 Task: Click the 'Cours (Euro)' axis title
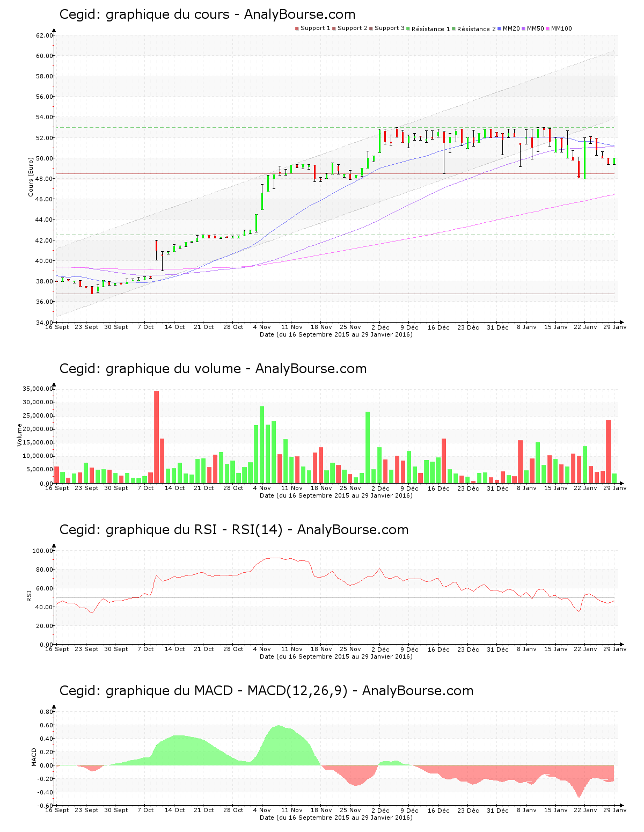click(x=31, y=177)
